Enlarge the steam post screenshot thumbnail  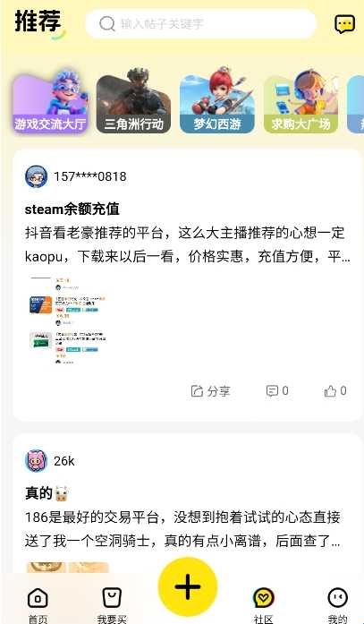point(68,320)
